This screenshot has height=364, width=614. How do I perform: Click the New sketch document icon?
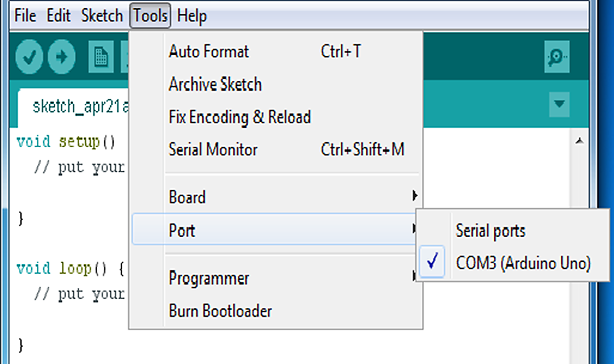(x=101, y=56)
